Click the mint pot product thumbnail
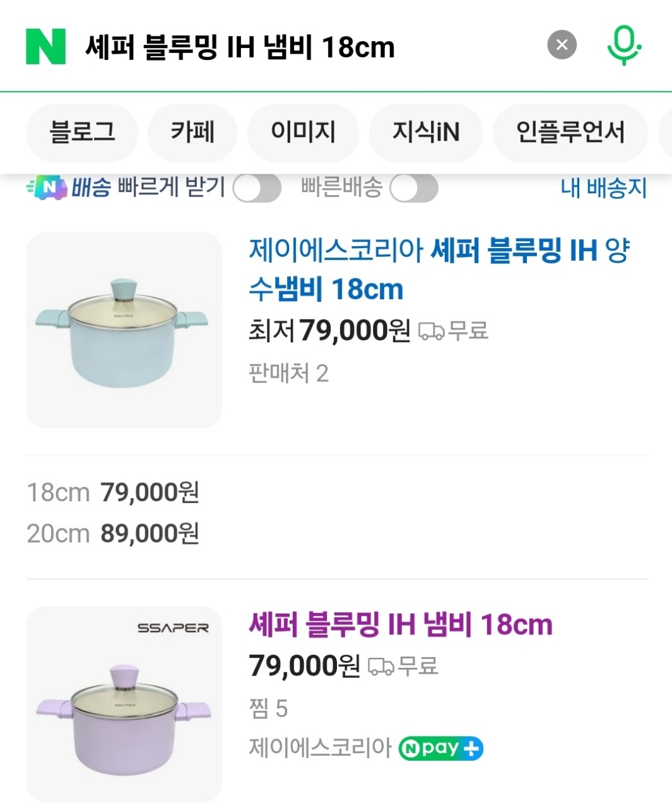672x808 pixels. pos(124,330)
